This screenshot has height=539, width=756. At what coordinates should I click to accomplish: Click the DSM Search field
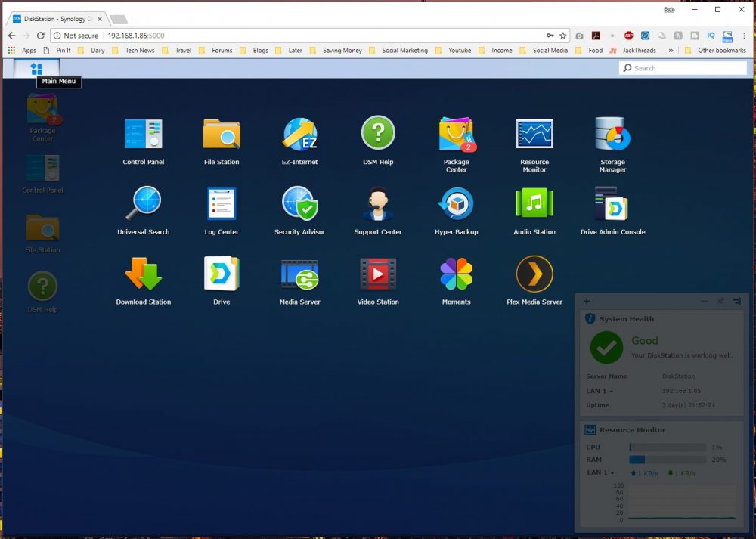683,68
